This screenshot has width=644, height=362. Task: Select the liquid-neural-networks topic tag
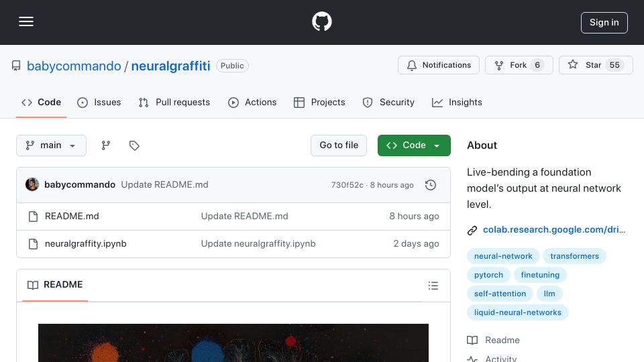click(517, 313)
